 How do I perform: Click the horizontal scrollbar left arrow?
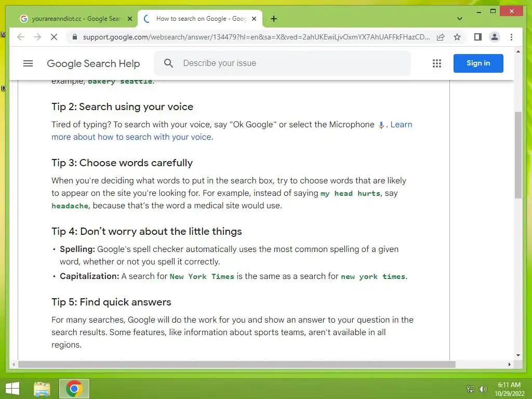(x=14, y=364)
